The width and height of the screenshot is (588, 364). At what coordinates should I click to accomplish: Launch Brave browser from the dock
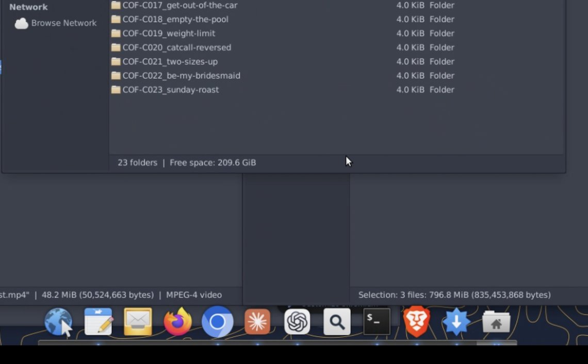tap(416, 322)
